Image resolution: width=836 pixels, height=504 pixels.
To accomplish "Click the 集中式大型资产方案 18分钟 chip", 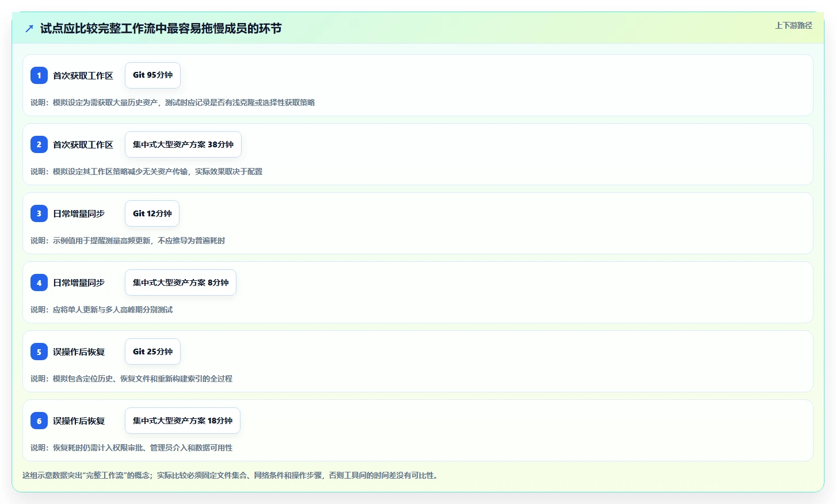I will coord(182,421).
